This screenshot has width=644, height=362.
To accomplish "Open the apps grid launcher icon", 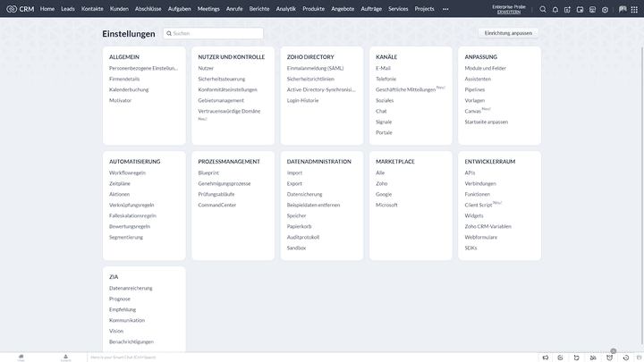I will tap(635, 9).
